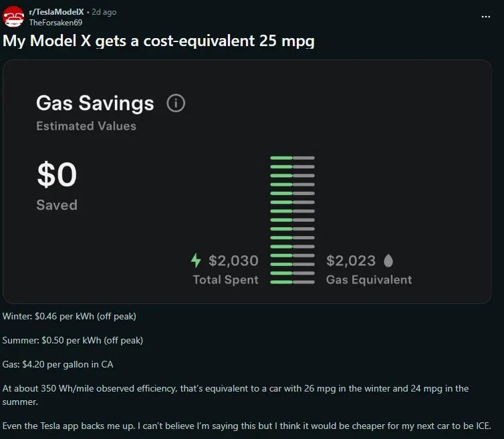The height and width of the screenshot is (439, 504).
Task: Open the r/TeslaModelX subreddit link
Action: 57,12
